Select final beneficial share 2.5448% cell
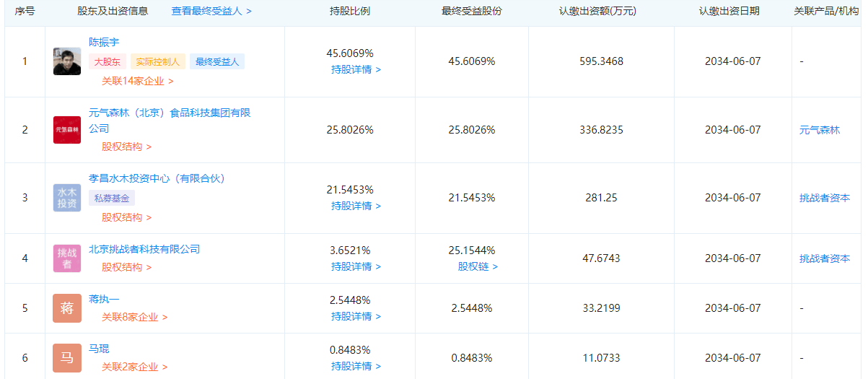868x379 pixels. click(472, 308)
